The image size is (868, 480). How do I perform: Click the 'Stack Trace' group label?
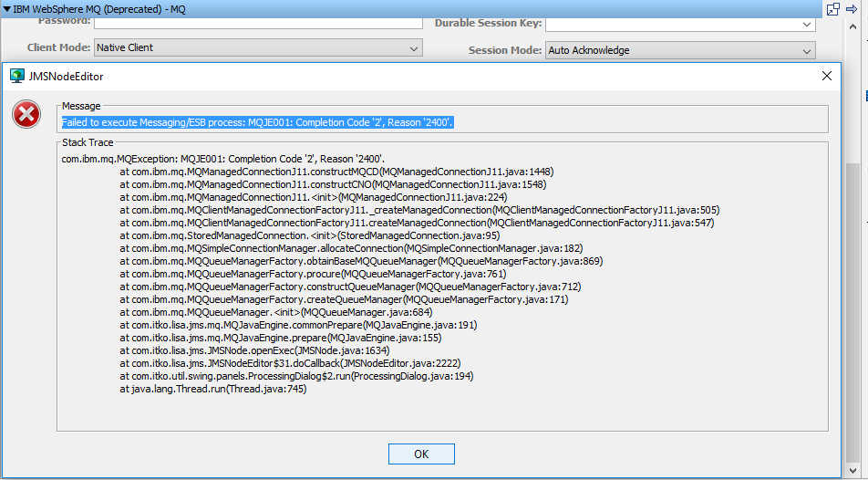(x=88, y=142)
